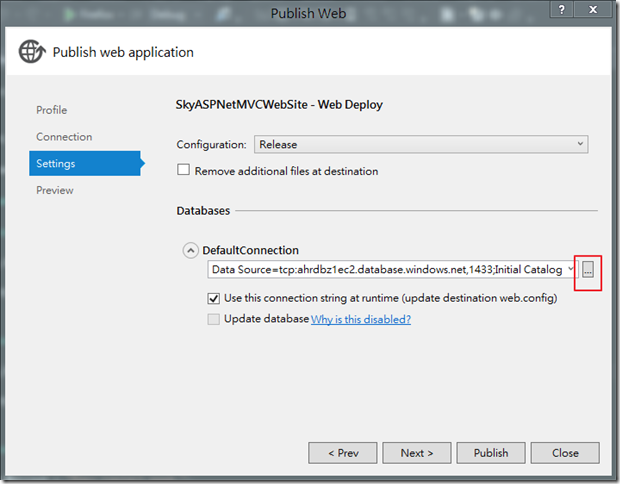620x484 pixels.
Task: Click the Prev button
Action: click(x=342, y=453)
